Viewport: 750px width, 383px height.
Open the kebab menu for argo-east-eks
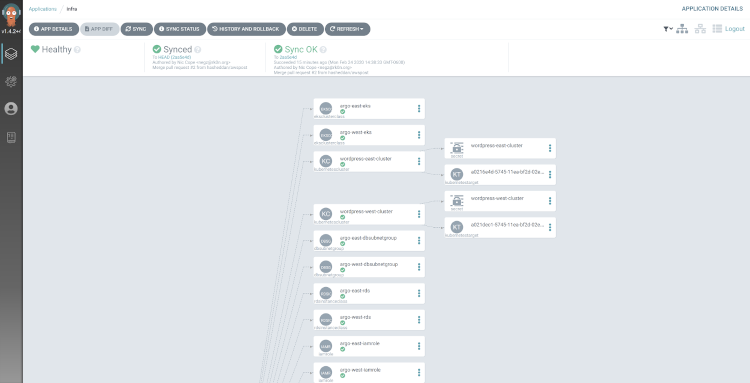point(419,109)
